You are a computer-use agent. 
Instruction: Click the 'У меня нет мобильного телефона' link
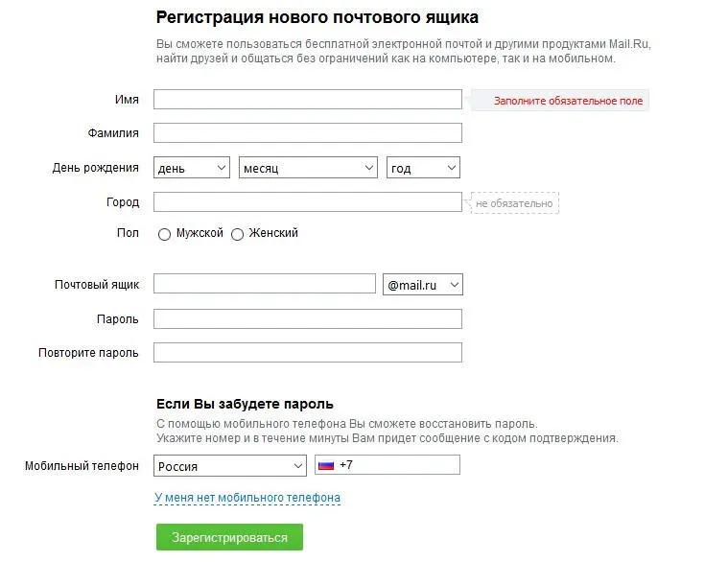[x=247, y=498]
